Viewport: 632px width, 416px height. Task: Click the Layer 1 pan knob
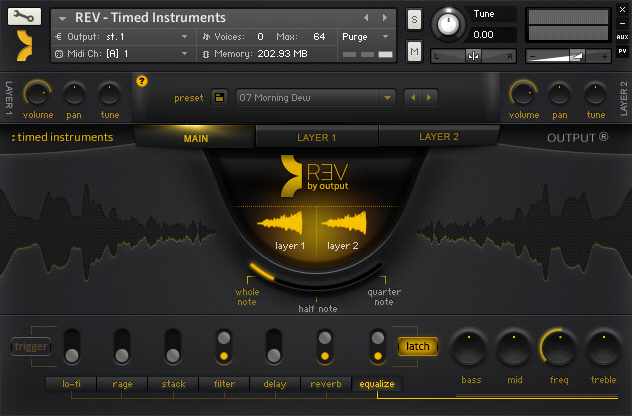pos(74,94)
